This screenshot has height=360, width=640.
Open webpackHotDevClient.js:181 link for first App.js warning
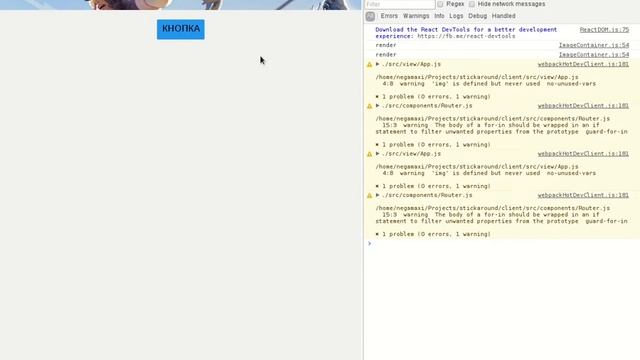pos(583,64)
